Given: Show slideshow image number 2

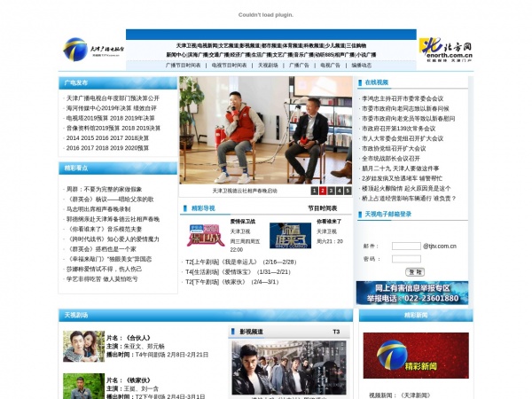Looking at the screenshot, I should coord(323,191).
